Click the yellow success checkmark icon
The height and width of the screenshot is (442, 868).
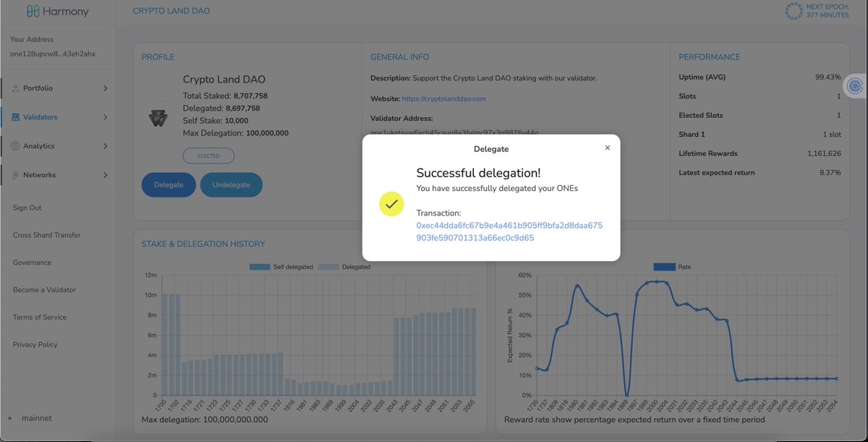[x=391, y=205]
